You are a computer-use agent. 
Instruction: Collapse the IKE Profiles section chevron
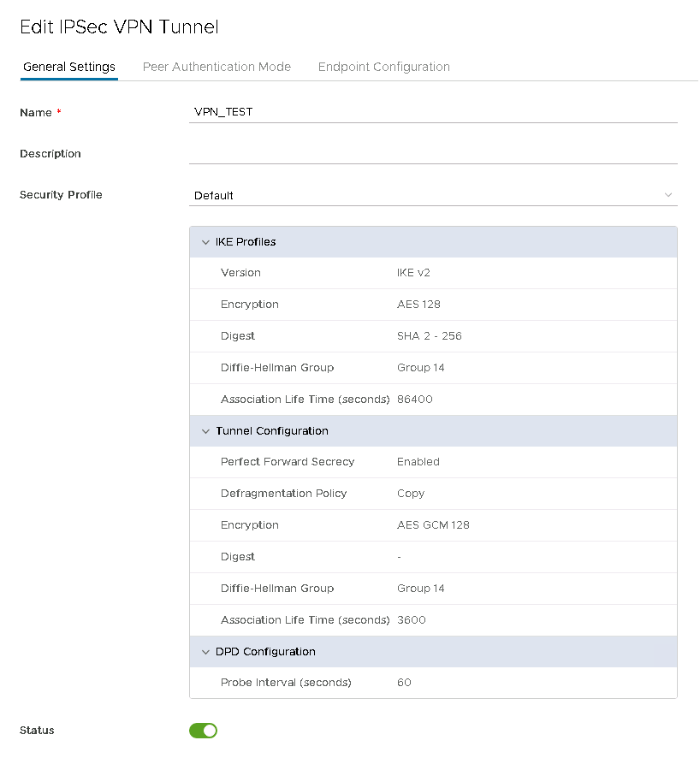205,242
